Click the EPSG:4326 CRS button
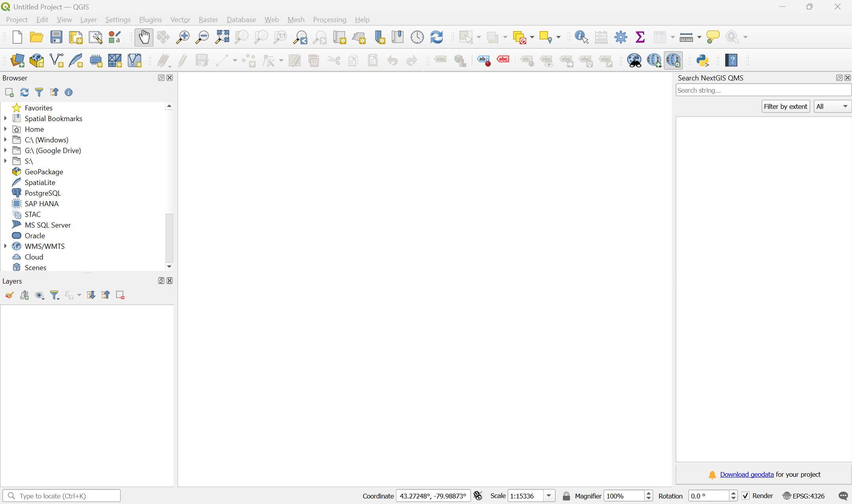Screen dimensions: 852x504 804,496
